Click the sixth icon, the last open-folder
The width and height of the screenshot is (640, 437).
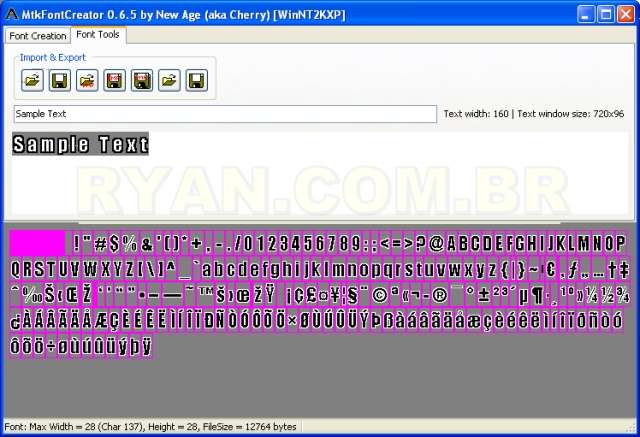click(x=169, y=79)
